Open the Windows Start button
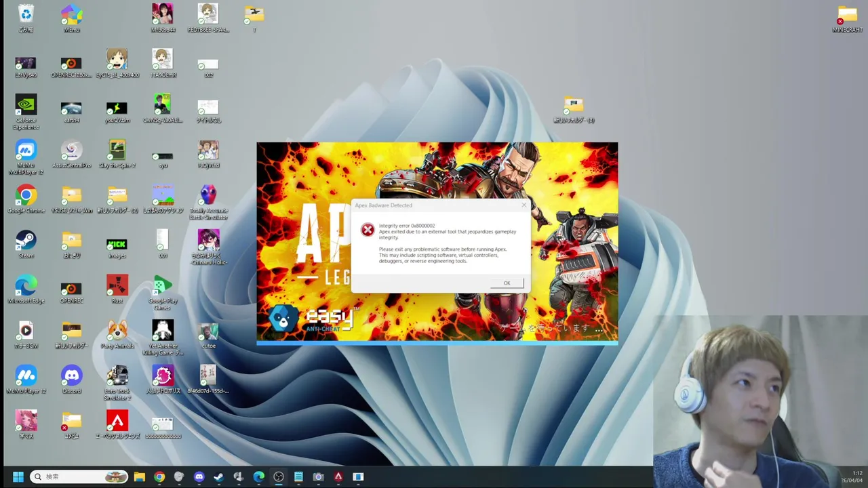This screenshot has width=868, height=488. point(18,476)
